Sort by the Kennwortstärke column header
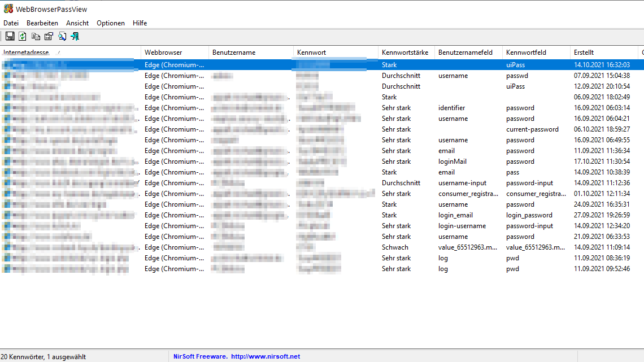Viewport: 644px width, 362px height. click(406, 53)
